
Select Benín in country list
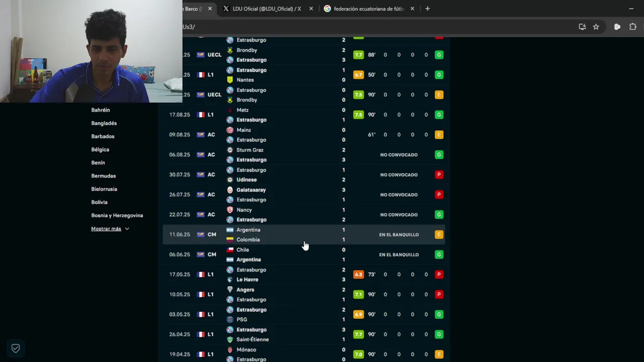click(98, 163)
